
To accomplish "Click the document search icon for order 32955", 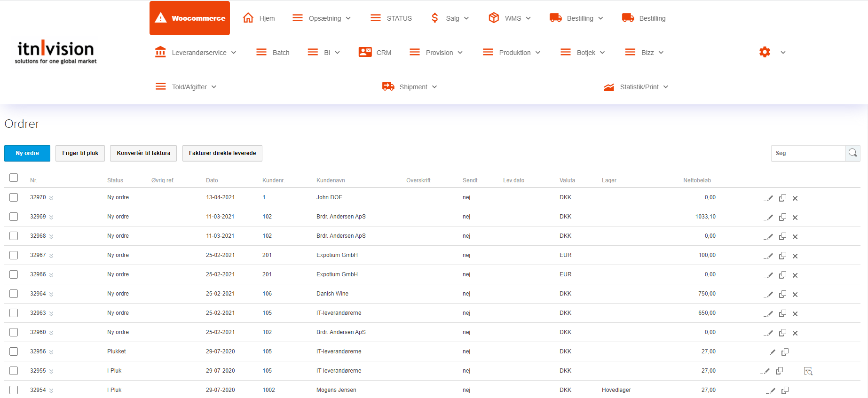I will click(808, 371).
